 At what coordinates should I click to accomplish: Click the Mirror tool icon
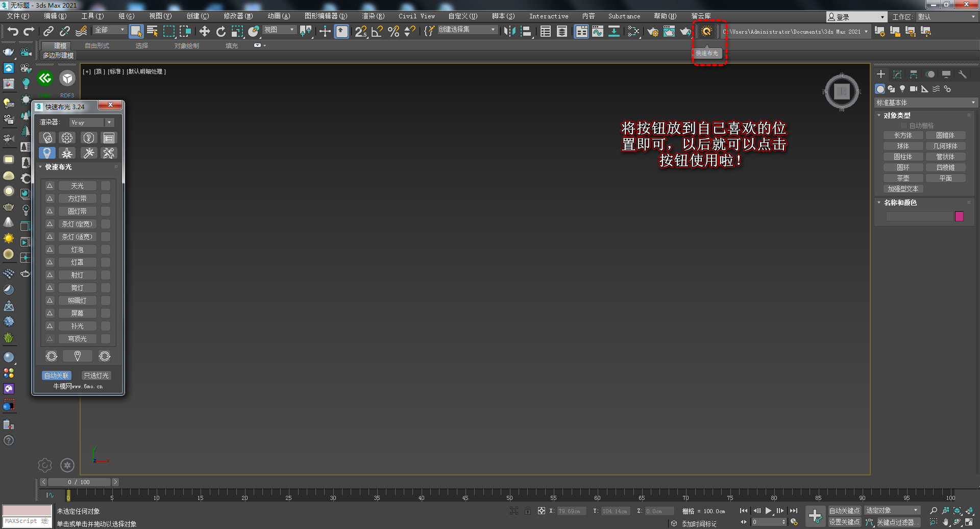pyautogui.click(x=509, y=32)
